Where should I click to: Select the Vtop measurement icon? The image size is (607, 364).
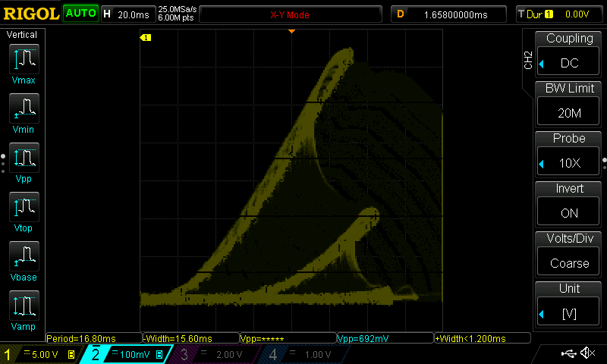(x=24, y=206)
